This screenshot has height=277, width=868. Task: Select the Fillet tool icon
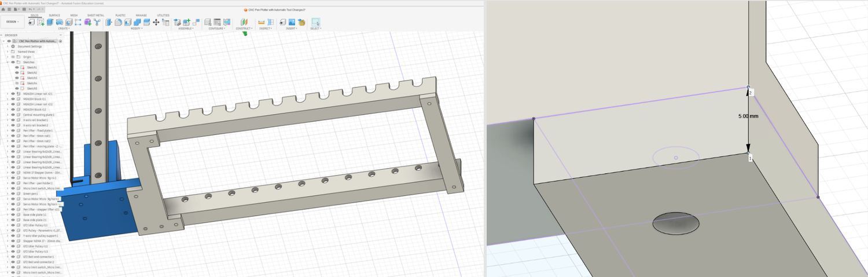[x=118, y=22]
